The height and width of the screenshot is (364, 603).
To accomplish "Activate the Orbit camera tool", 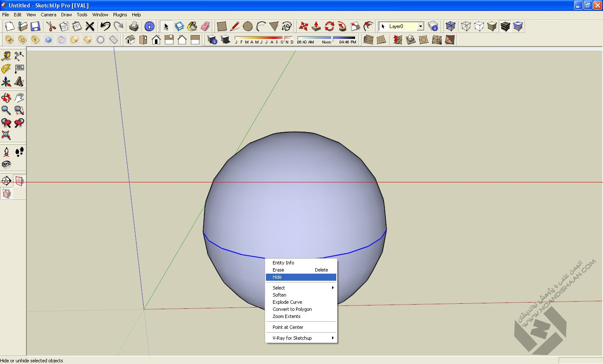I will point(6,98).
